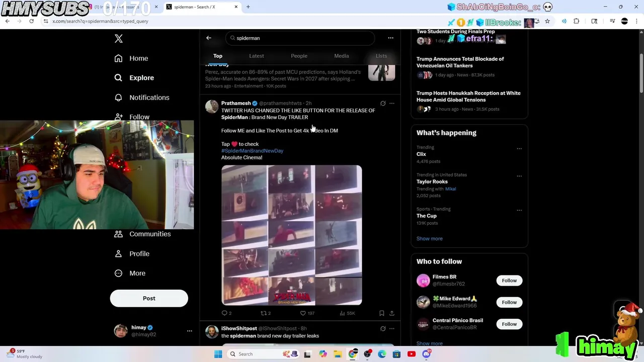Open a new browser tab

(248, 7)
